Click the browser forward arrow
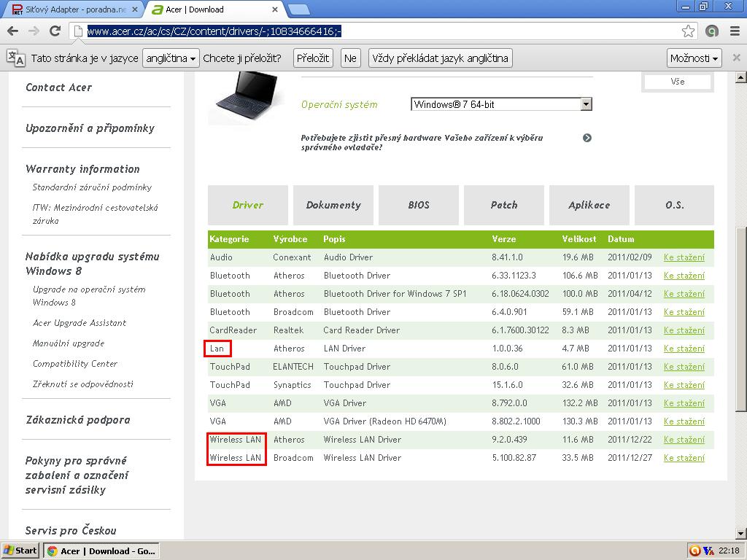This screenshot has height=560, width=747. coord(34,31)
